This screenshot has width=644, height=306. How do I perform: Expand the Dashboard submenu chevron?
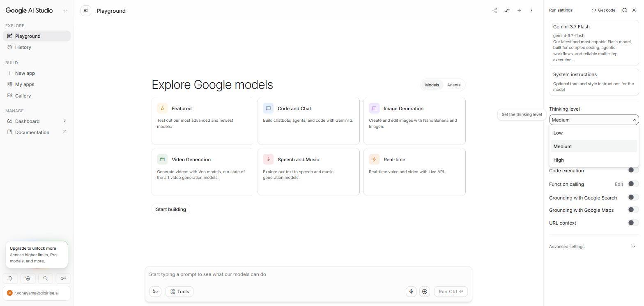(x=64, y=121)
